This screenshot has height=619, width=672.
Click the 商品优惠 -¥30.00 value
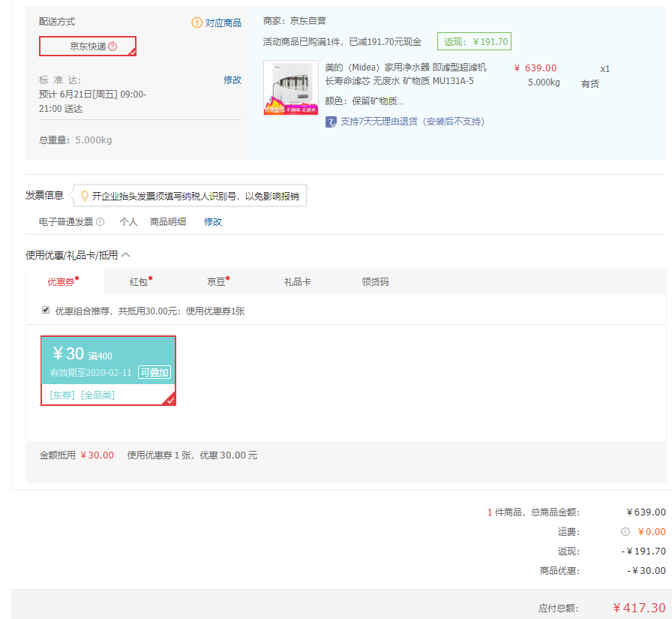pos(646,570)
